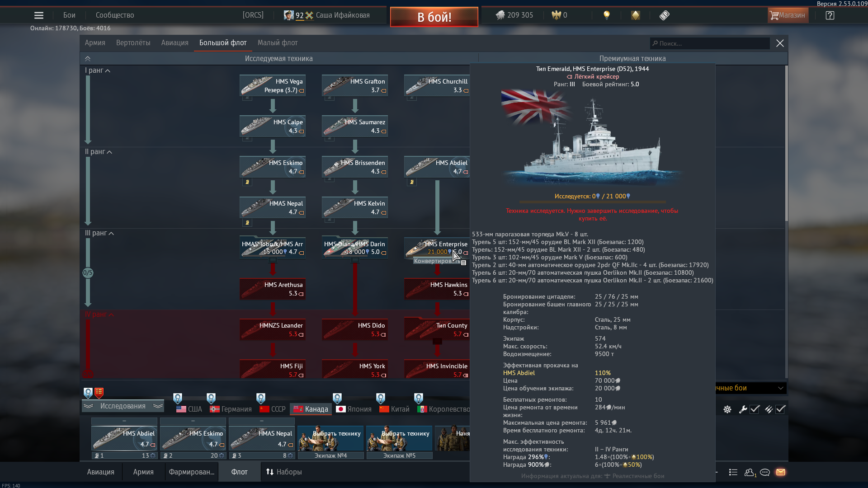Collapse the I ранг section
This screenshot has height=488, width=868.
click(108, 71)
